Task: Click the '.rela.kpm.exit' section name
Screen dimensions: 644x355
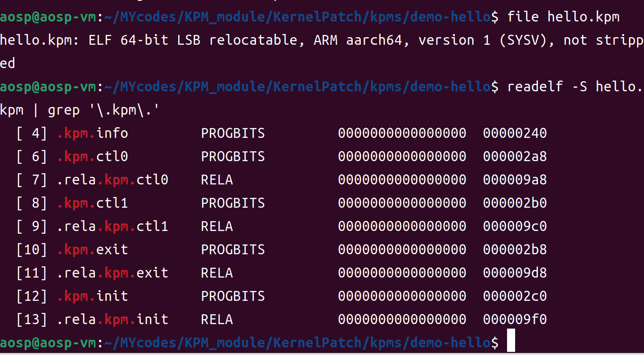Action: point(113,273)
